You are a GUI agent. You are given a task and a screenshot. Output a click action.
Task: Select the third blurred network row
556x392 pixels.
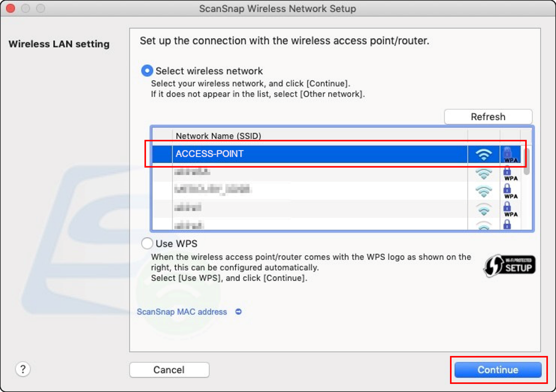[x=336, y=190]
